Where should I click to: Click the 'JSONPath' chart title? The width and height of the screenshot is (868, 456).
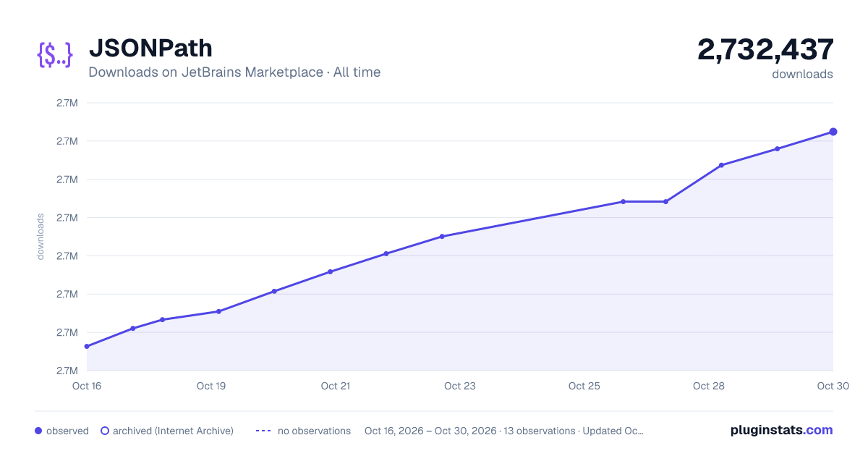coord(150,48)
